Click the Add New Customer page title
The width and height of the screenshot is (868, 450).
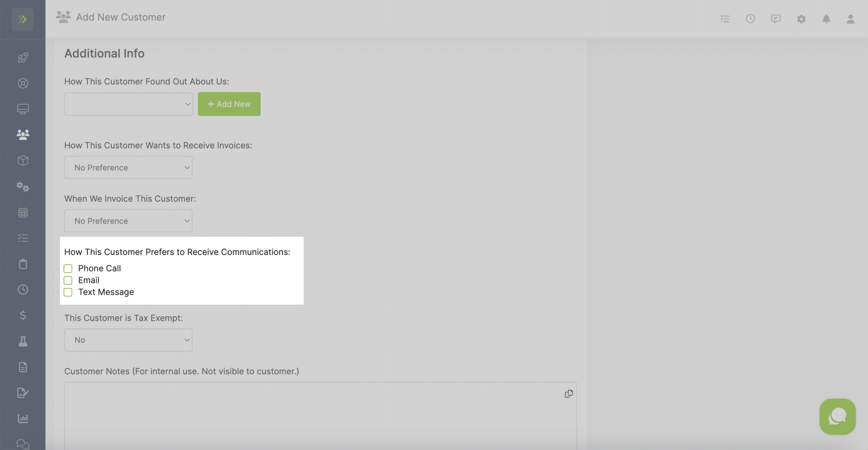click(x=121, y=17)
